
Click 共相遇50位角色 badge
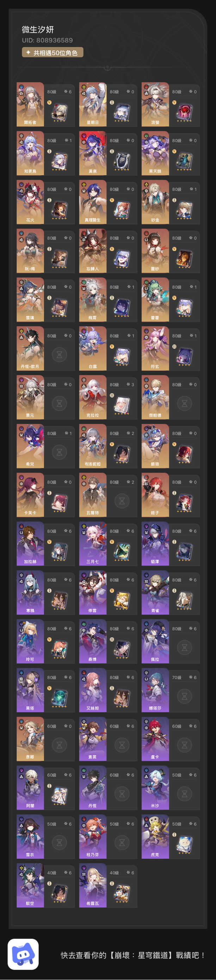click(53, 53)
